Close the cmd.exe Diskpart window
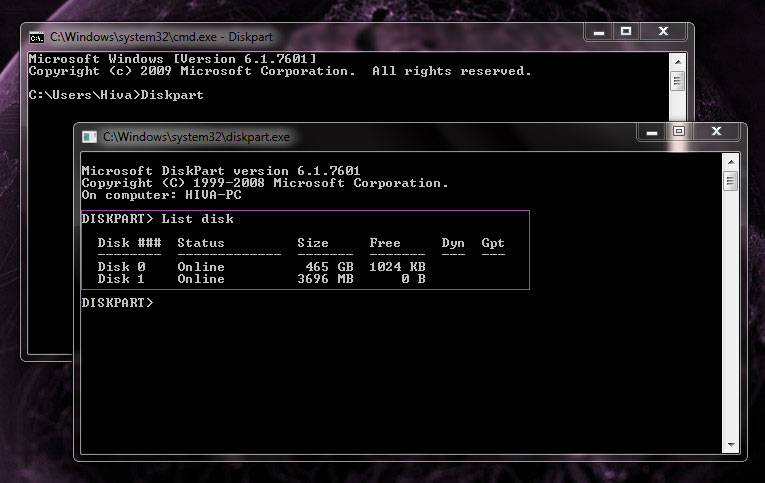Image resolution: width=765 pixels, height=483 pixels. [x=664, y=31]
